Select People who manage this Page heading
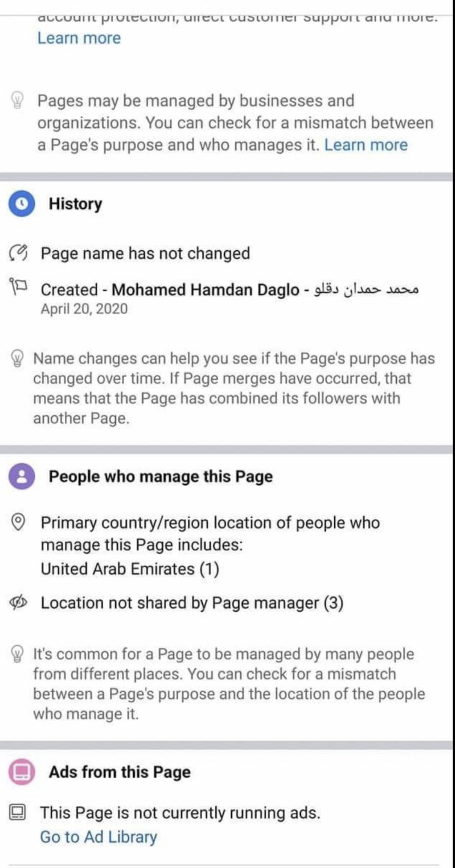 click(x=161, y=477)
